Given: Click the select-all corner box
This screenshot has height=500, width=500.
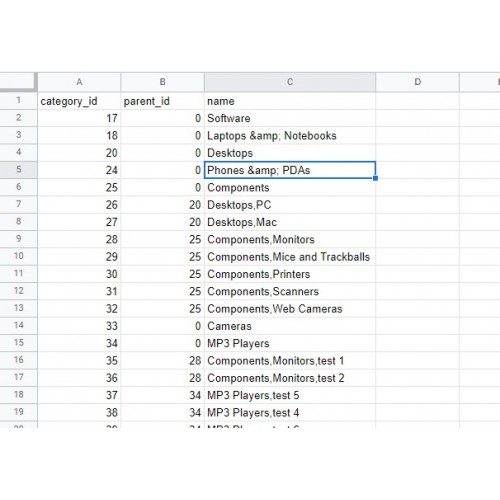Looking at the screenshot, I should [x=18, y=81].
